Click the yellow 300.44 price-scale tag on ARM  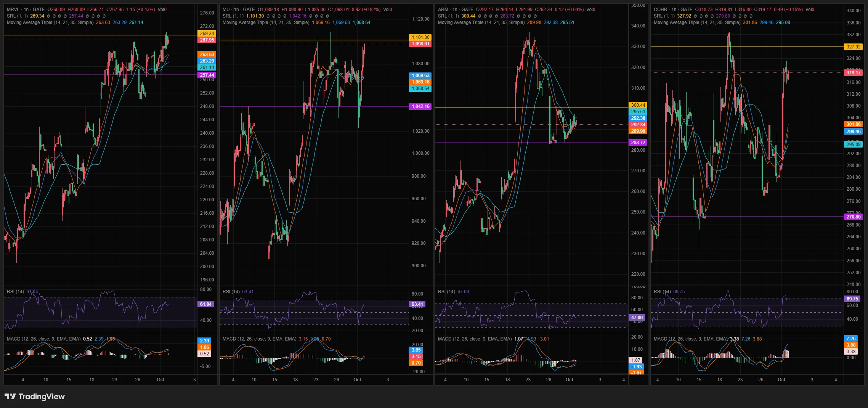click(x=638, y=105)
